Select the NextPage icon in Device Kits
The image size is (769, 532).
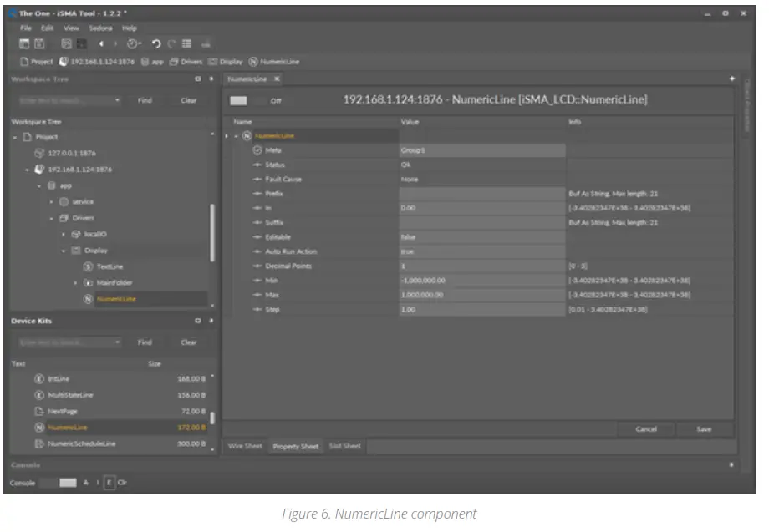38,413
